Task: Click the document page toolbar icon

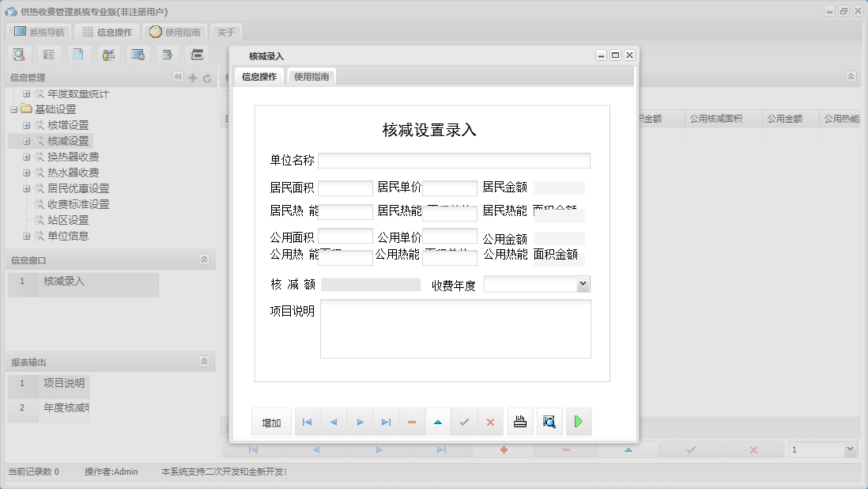Action: click(x=77, y=54)
